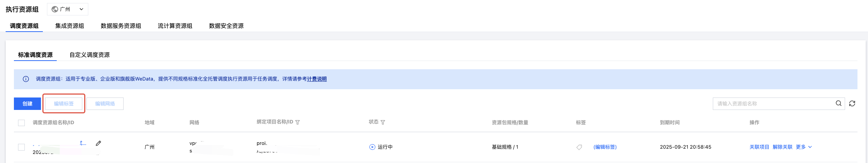Go to 流计算资源组 tab
Viewport: 868px width, 163px height.
coord(175,26)
